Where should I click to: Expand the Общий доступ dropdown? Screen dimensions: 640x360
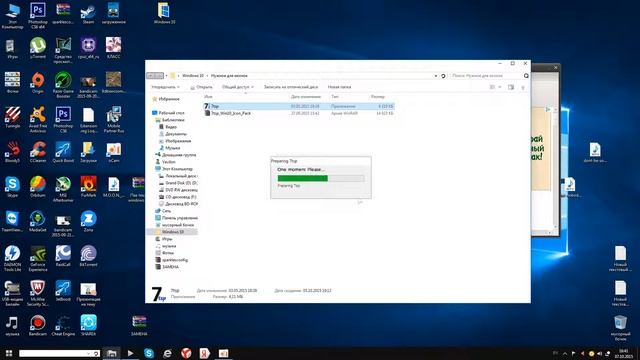238,87
